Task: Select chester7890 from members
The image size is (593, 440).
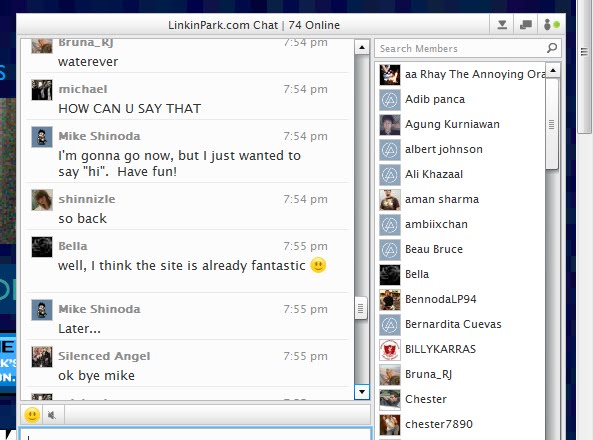Action: [x=462, y=424]
